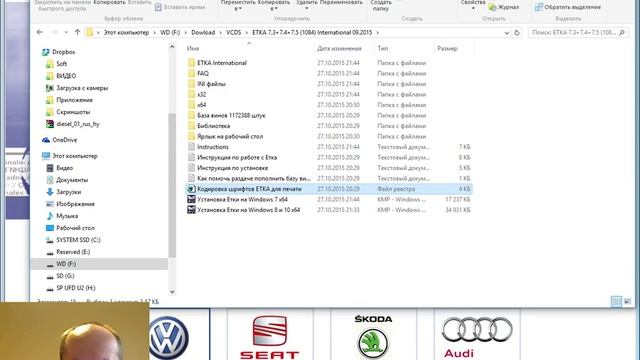Click Вставить ярлык in the ribbon
This screenshot has height=360, width=640.
(180, 7)
